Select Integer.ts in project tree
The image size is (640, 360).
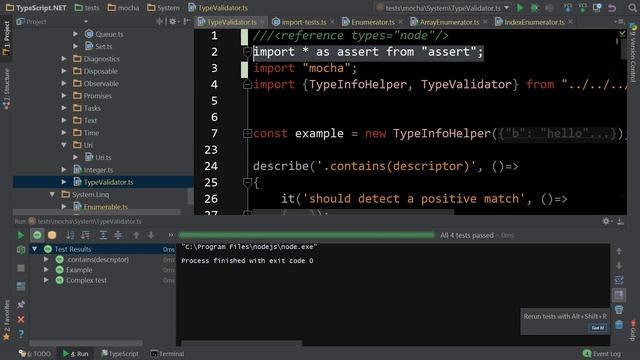98,170
